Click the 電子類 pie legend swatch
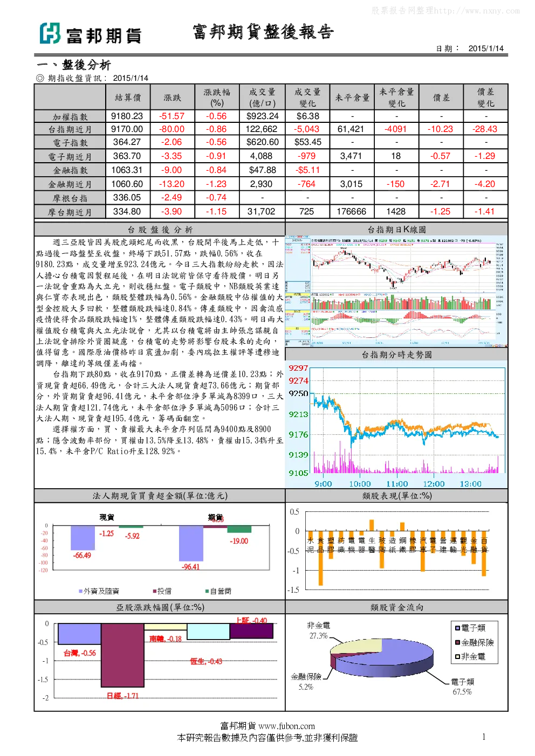The height and width of the screenshot is (756, 535). [457, 628]
